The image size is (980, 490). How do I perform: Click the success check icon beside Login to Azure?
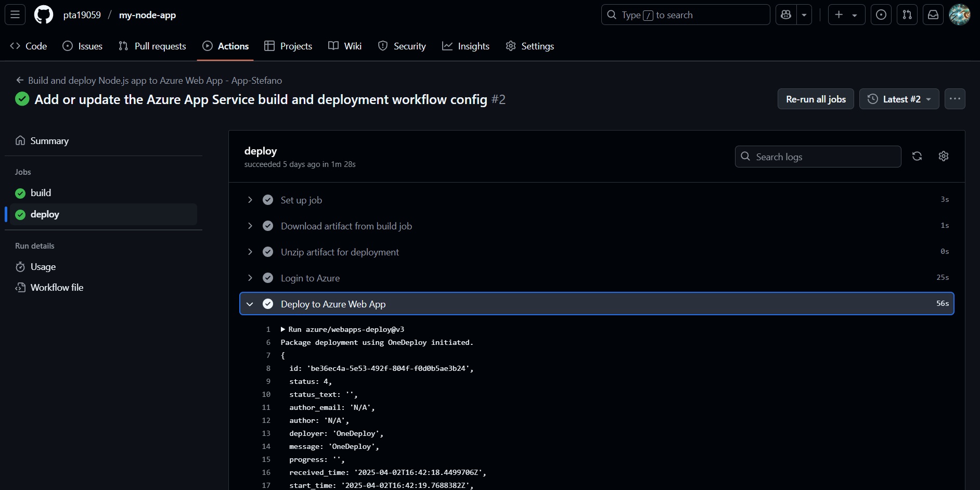[x=268, y=278]
